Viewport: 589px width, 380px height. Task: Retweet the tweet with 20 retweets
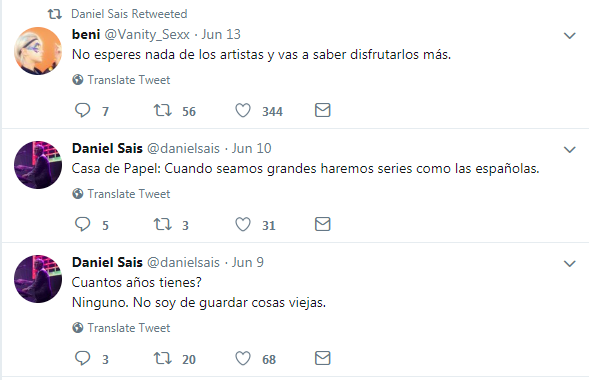coord(163,358)
